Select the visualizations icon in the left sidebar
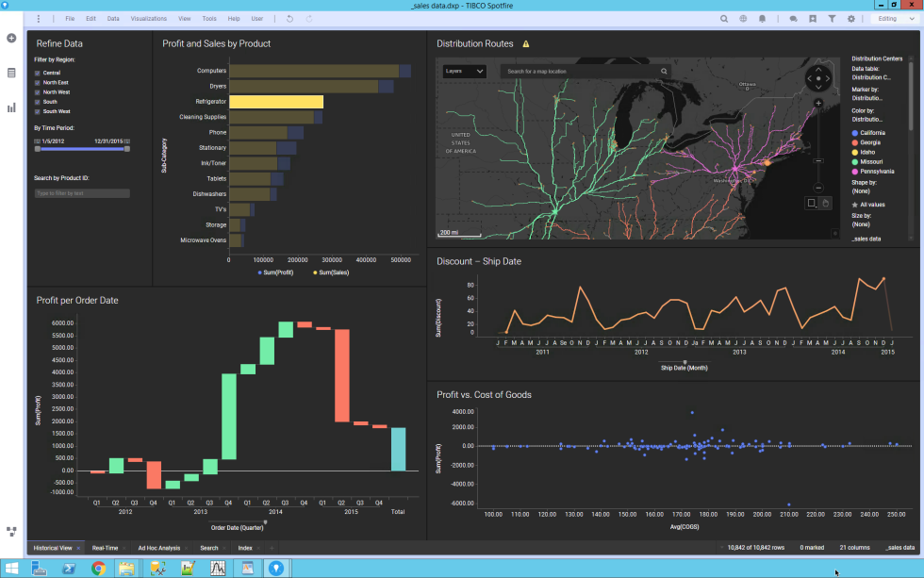924x578 pixels. click(11, 107)
